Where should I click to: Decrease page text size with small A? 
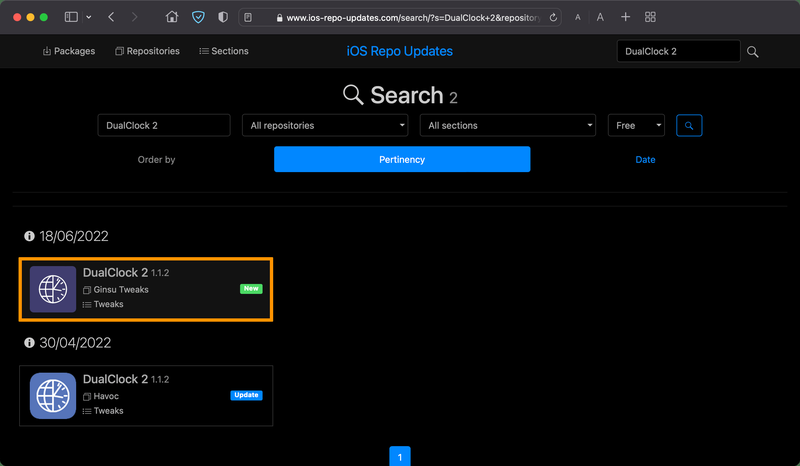click(x=578, y=17)
